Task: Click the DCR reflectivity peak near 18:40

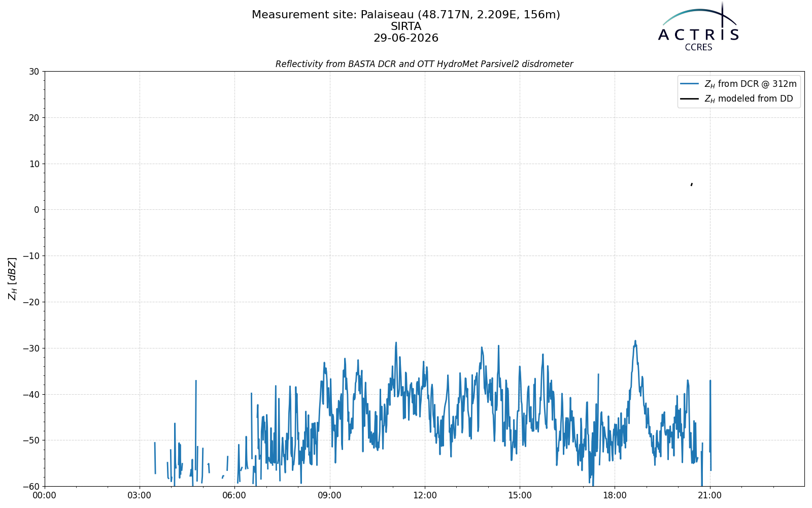Action: pos(635,341)
